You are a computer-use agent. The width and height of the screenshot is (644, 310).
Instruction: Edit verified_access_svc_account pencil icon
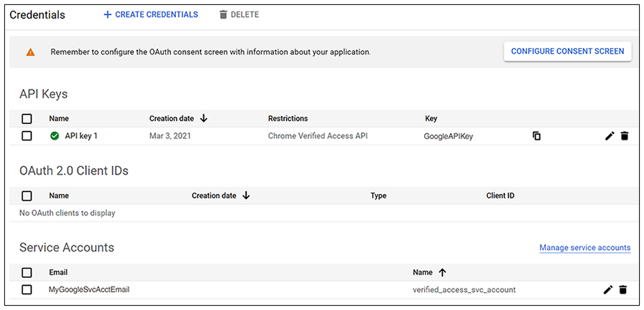coord(608,289)
